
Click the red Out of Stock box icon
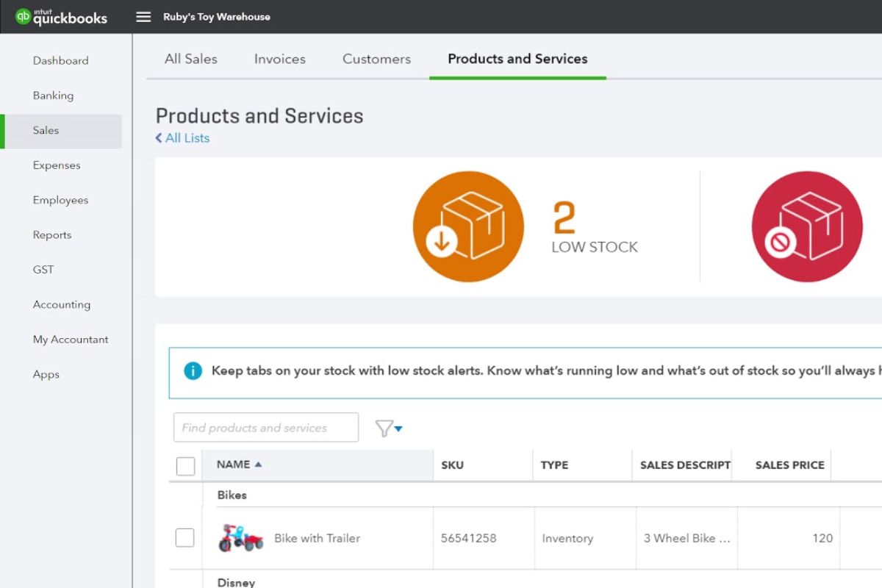(806, 226)
